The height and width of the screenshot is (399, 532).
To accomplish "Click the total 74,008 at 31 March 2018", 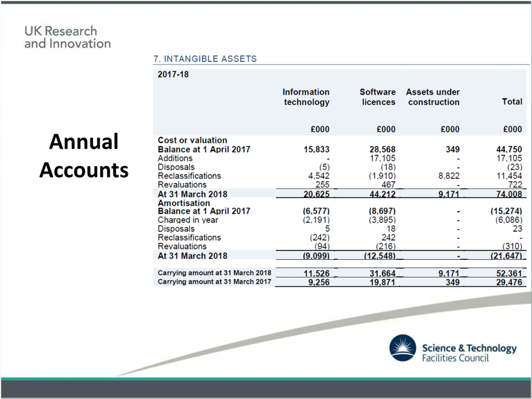I will tap(509, 194).
